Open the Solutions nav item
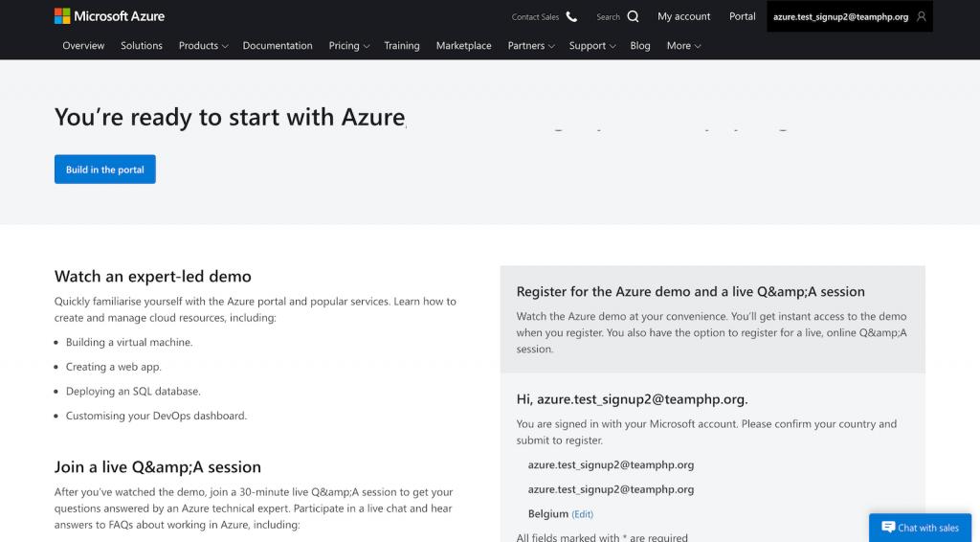Image resolution: width=980 pixels, height=542 pixels. (x=142, y=46)
